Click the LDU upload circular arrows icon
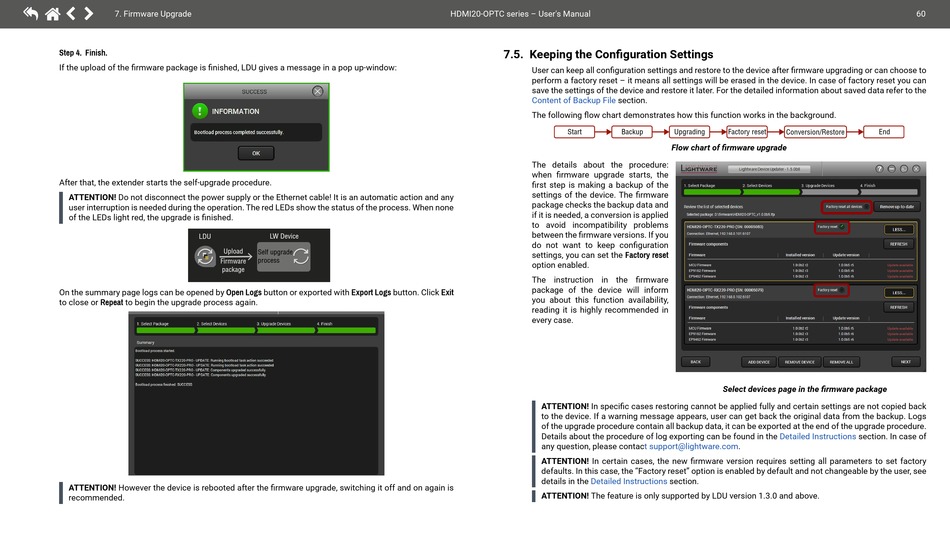950x533 pixels. click(x=205, y=256)
